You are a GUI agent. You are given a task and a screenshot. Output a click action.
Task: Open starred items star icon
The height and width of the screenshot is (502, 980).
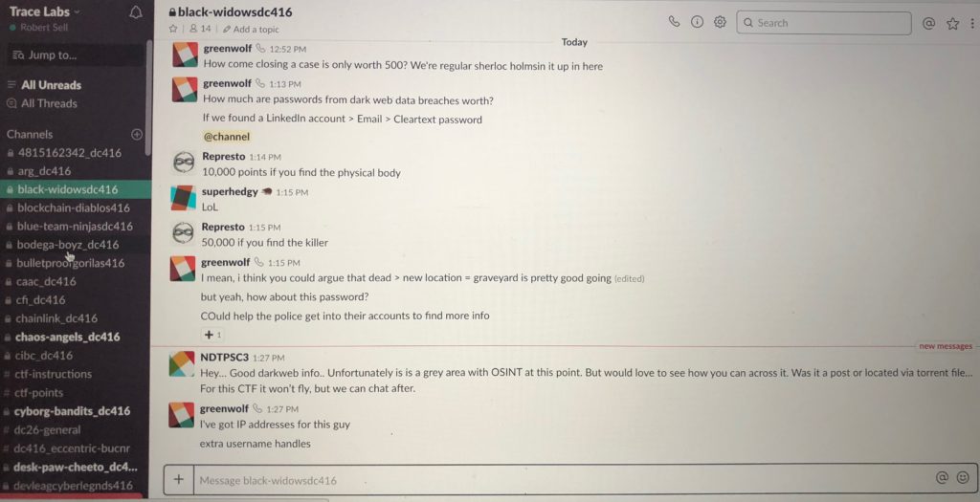coord(952,24)
